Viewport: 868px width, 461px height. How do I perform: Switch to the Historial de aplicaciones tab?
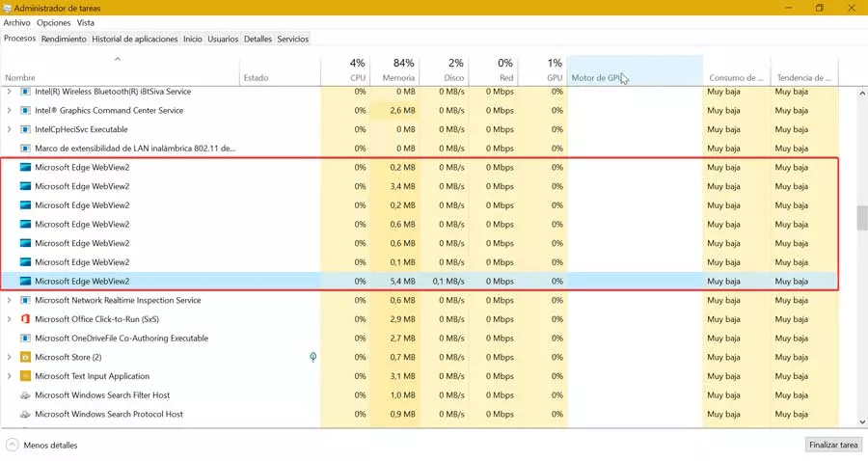click(x=134, y=40)
